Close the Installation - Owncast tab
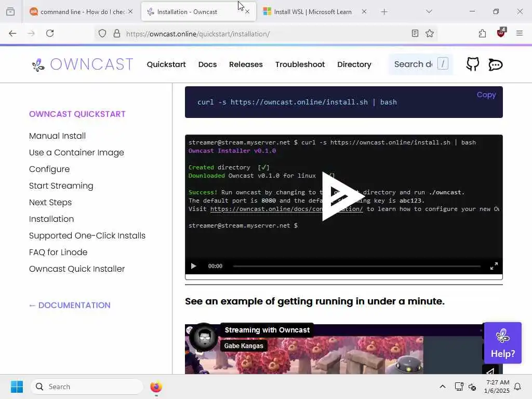This screenshot has height=399, width=532. pyautogui.click(x=247, y=12)
